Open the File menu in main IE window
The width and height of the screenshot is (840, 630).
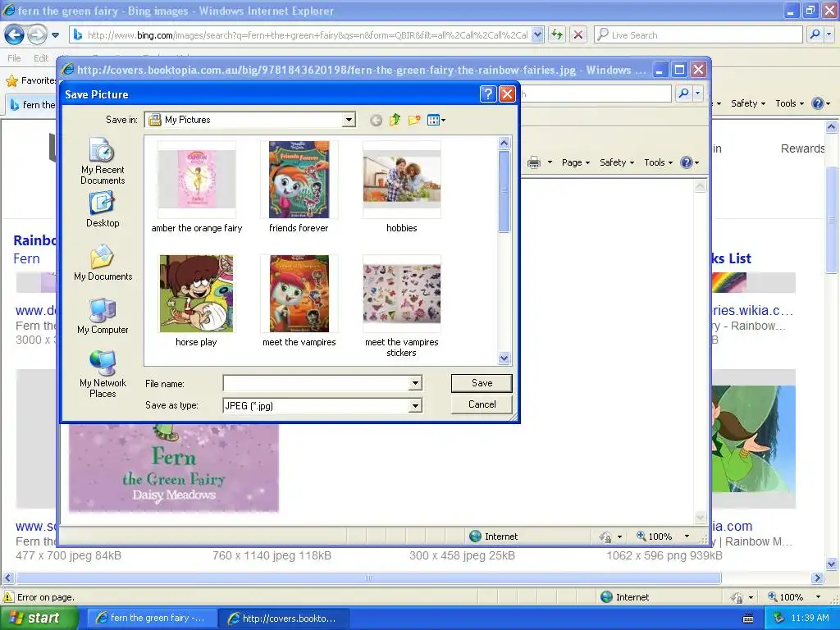point(14,58)
